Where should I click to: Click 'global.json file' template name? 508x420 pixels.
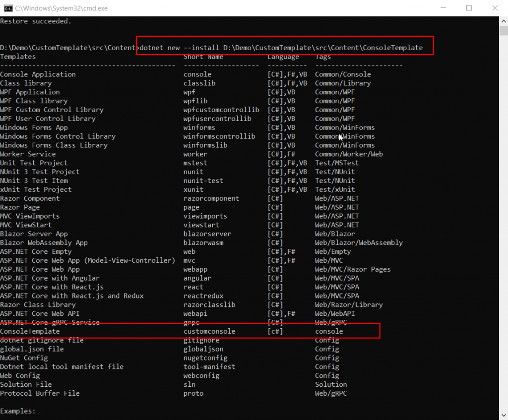click(32, 349)
